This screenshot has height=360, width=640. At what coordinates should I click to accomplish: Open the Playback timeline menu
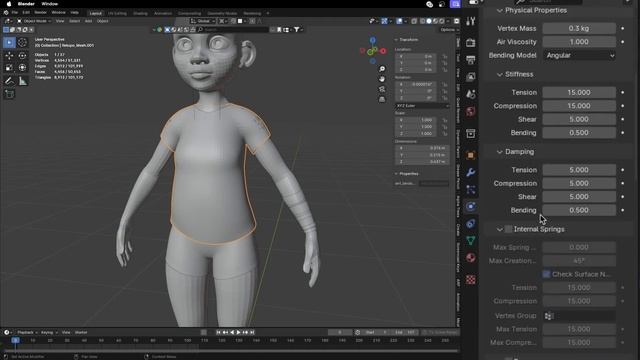coord(27,333)
